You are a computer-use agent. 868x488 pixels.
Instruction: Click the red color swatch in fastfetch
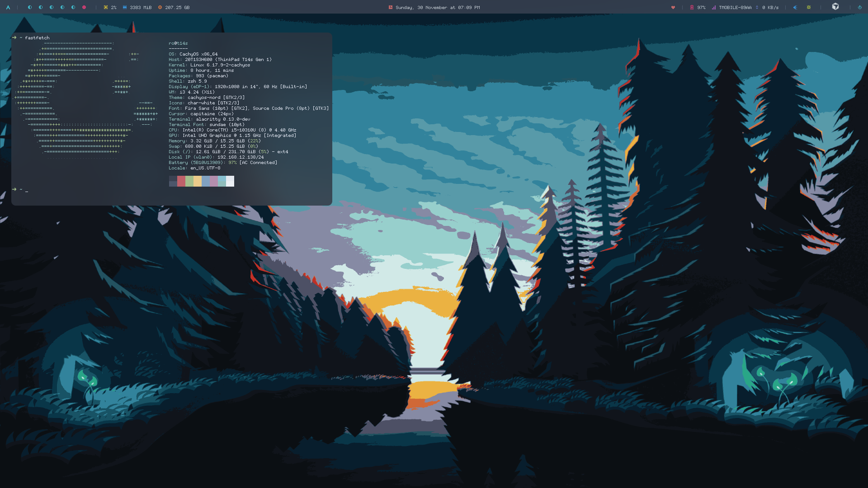click(181, 181)
